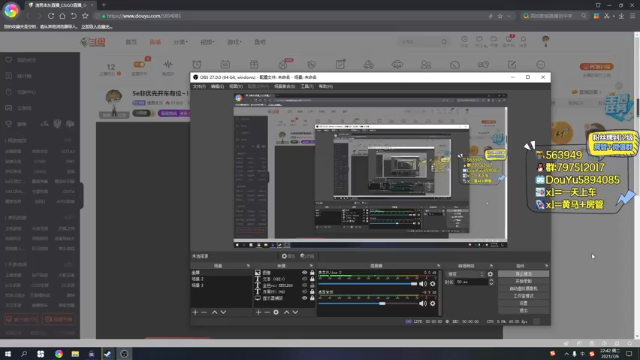Pop out the Controls dock panel icon
The image size is (640, 360).
coord(547,266)
